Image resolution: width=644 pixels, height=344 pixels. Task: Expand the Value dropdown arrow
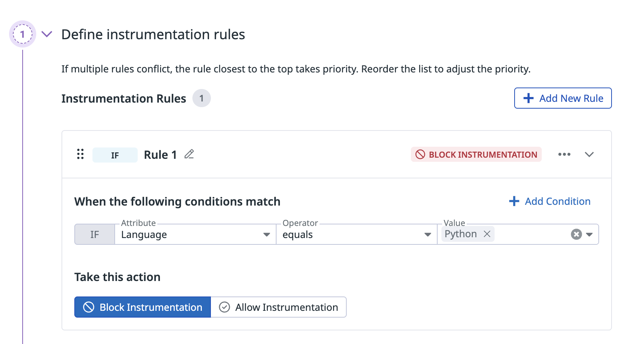[x=589, y=234]
